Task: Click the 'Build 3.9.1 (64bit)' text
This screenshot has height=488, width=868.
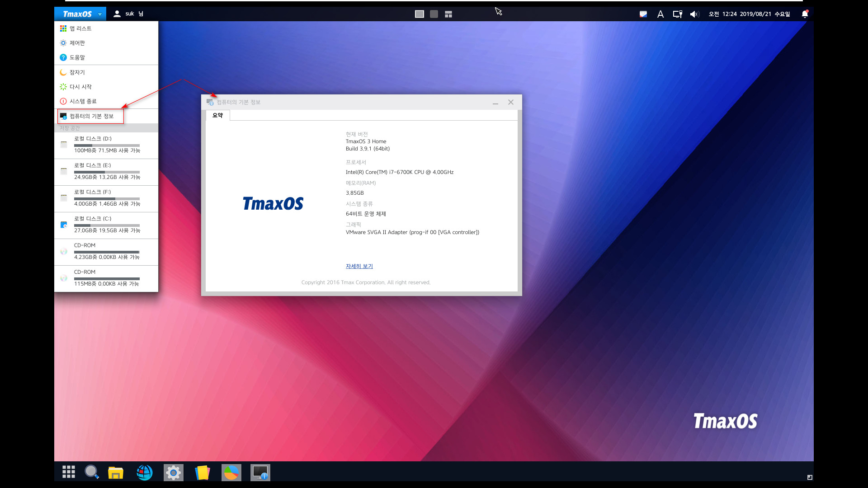Action: (x=368, y=149)
